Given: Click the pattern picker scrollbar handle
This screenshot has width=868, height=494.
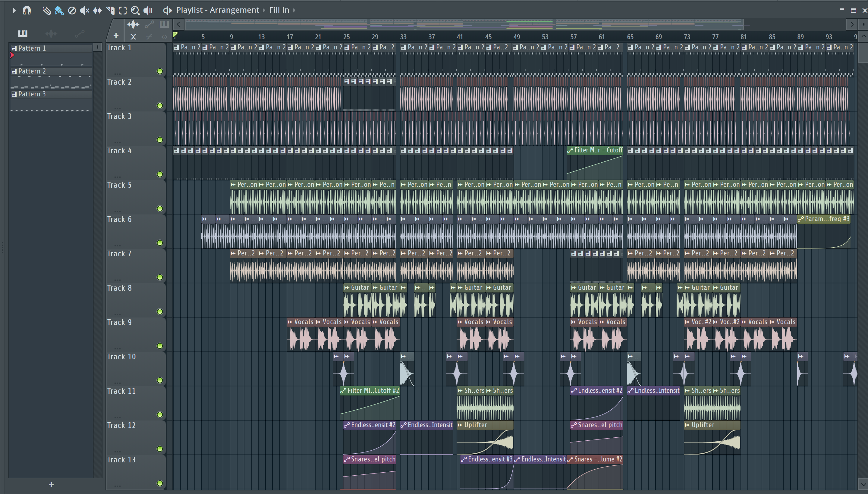Looking at the screenshot, I should tap(98, 47).
